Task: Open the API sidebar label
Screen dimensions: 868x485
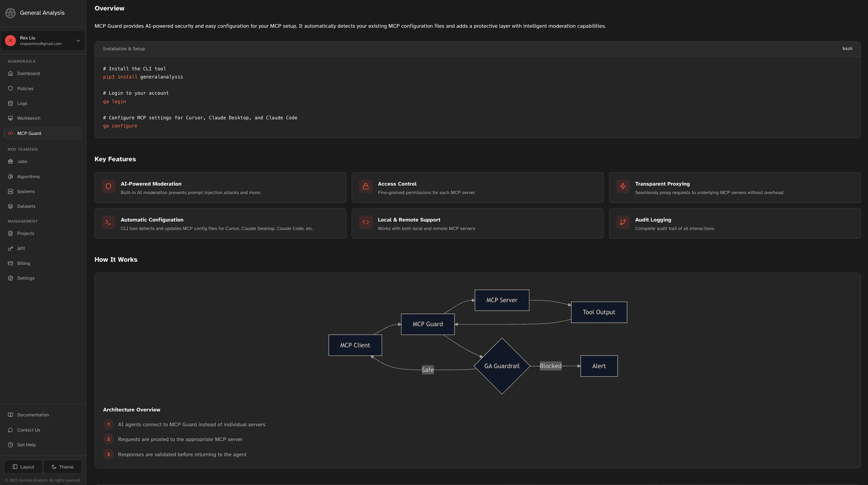Action: click(21, 249)
